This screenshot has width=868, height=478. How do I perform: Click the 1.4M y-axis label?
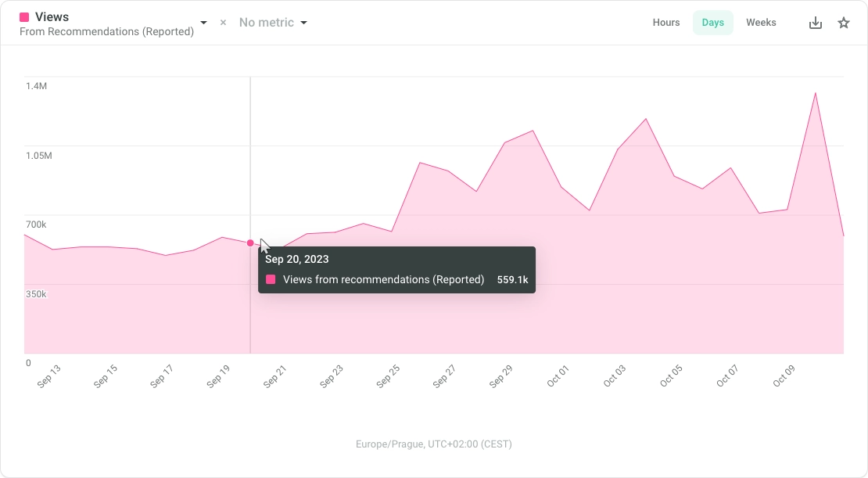click(37, 86)
